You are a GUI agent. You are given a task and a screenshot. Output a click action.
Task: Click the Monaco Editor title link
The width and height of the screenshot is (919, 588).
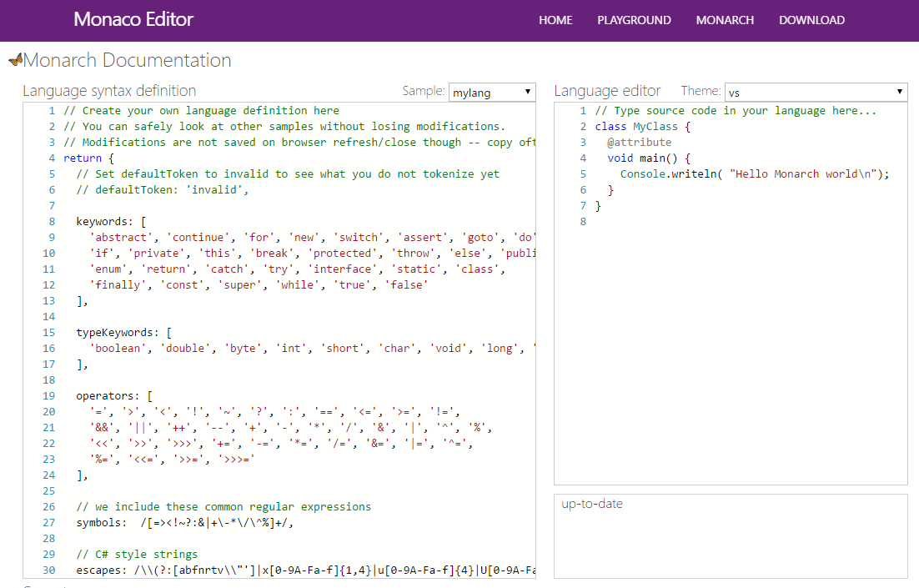point(133,19)
